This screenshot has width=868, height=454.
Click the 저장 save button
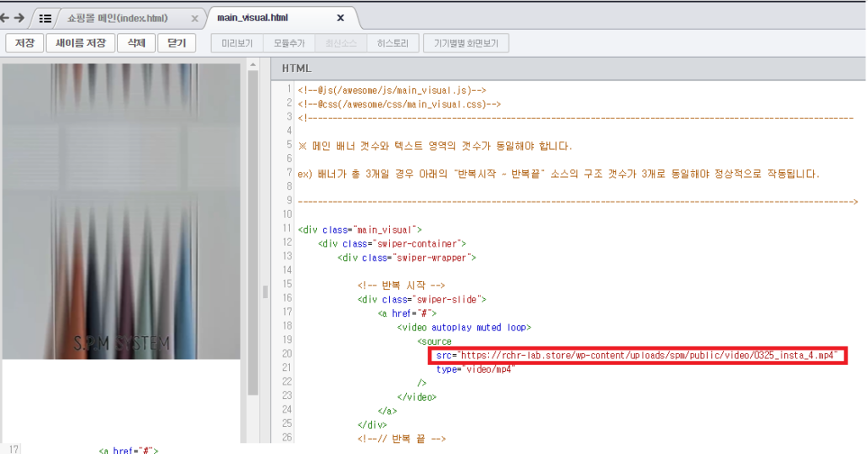25,42
